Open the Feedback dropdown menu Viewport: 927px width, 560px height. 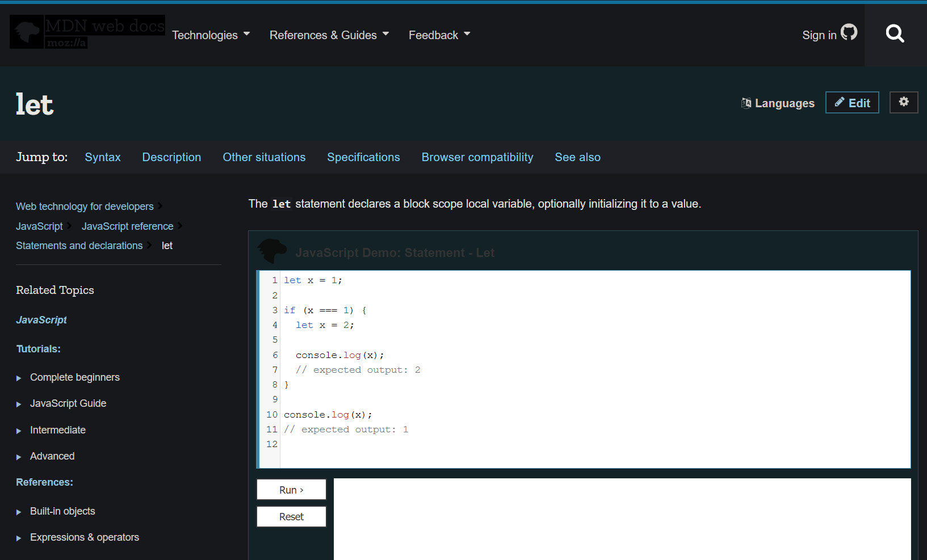point(439,35)
